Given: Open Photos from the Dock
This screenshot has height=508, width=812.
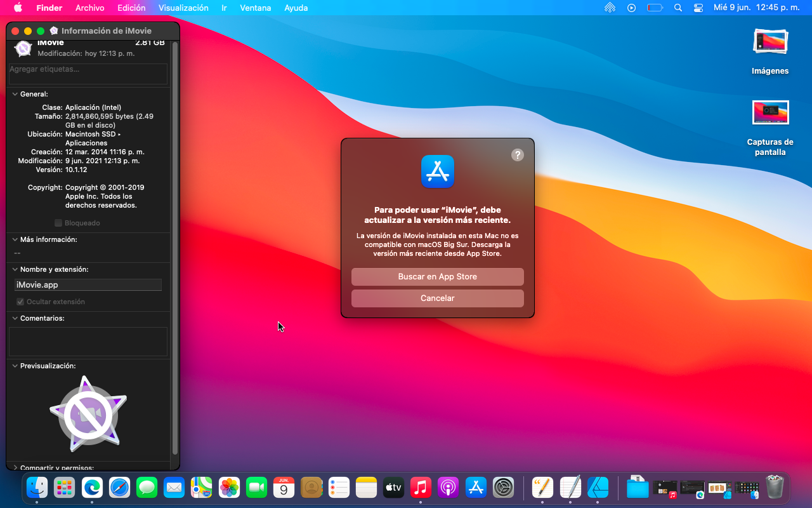Looking at the screenshot, I should pos(229,488).
